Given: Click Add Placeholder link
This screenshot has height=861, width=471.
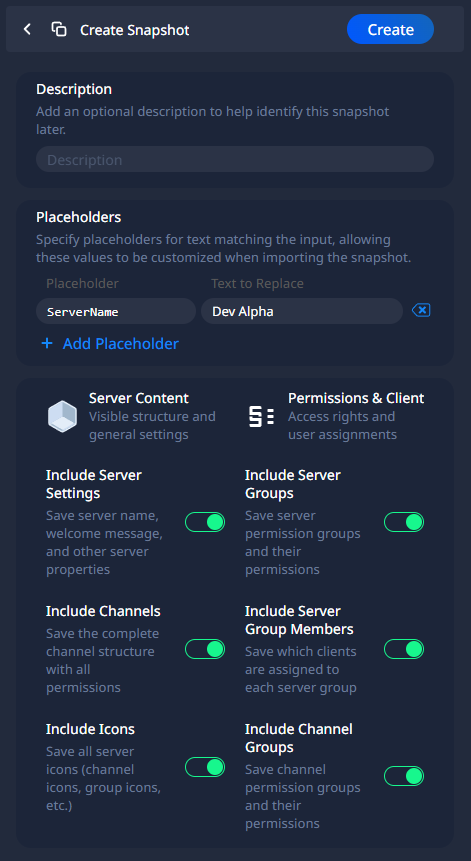Looking at the screenshot, I should tap(121, 344).
